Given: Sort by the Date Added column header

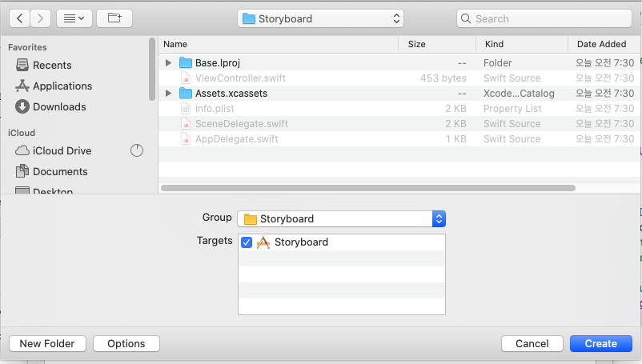Looking at the screenshot, I should 601,45.
